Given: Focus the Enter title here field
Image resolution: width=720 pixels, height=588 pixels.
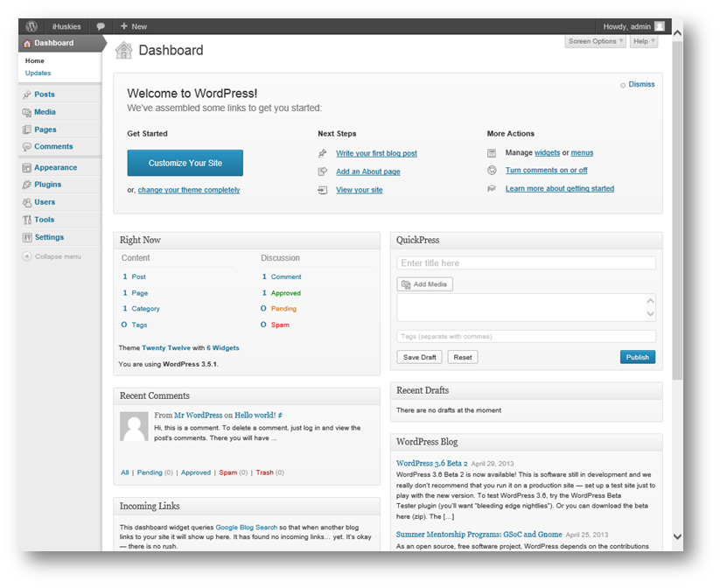Looking at the screenshot, I should pos(527,263).
